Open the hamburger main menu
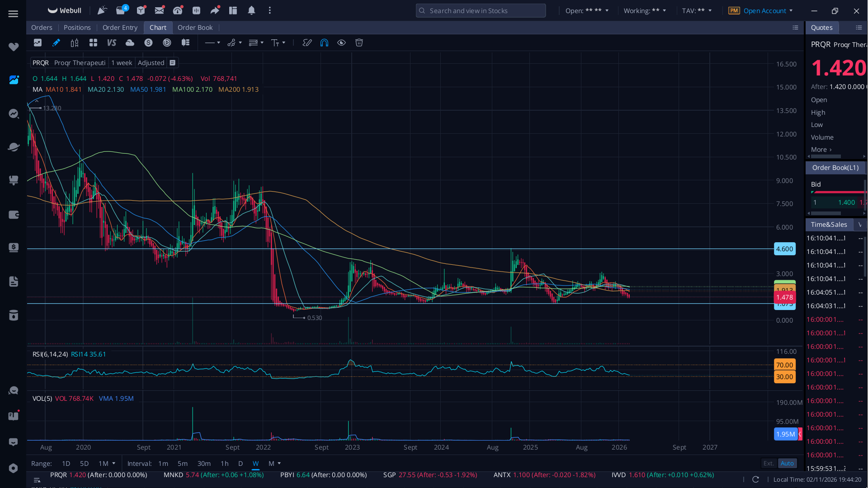The width and height of the screenshot is (868, 488). click(13, 14)
